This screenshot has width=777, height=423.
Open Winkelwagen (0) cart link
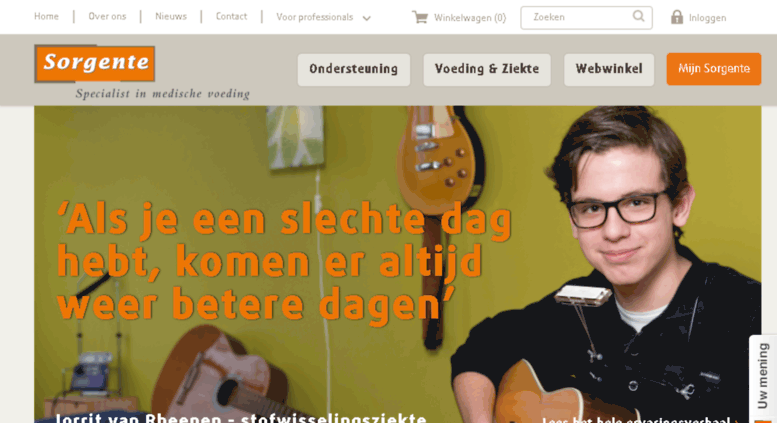coord(470,18)
